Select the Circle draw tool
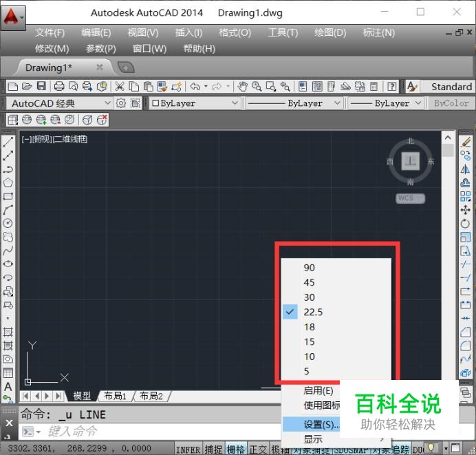This screenshot has height=455, width=476. [8, 223]
